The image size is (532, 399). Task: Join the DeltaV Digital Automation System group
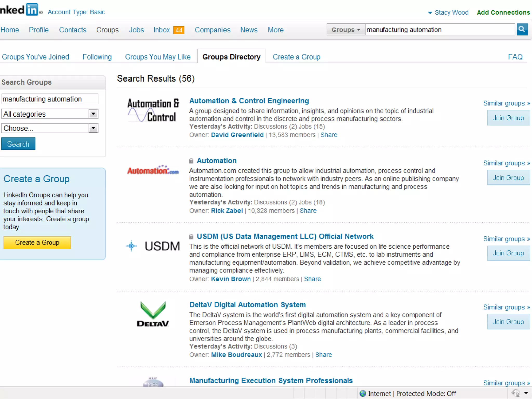tap(508, 322)
